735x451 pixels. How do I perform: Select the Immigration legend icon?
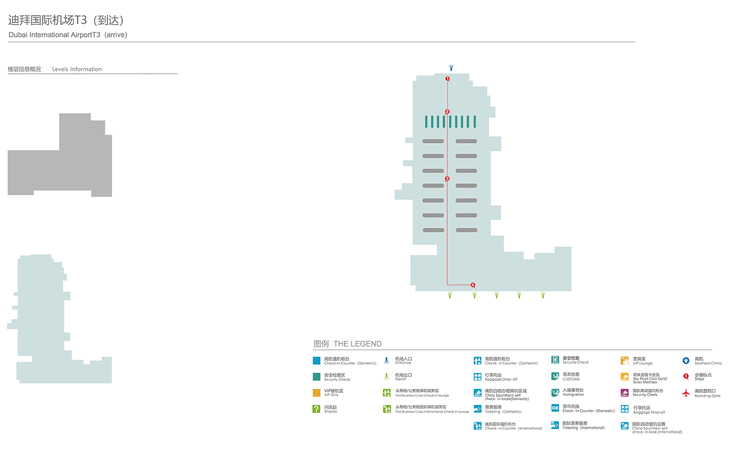[x=555, y=393]
